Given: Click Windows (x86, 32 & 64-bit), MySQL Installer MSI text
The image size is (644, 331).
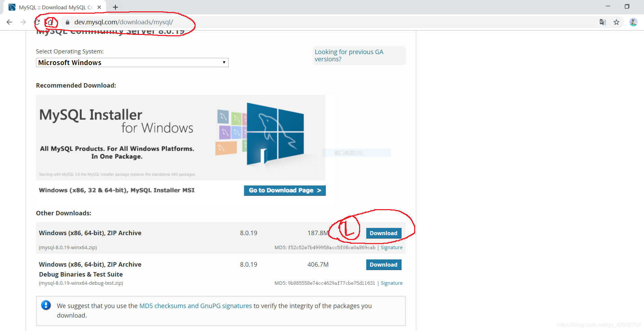Looking at the screenshot, I should (117, 190).
